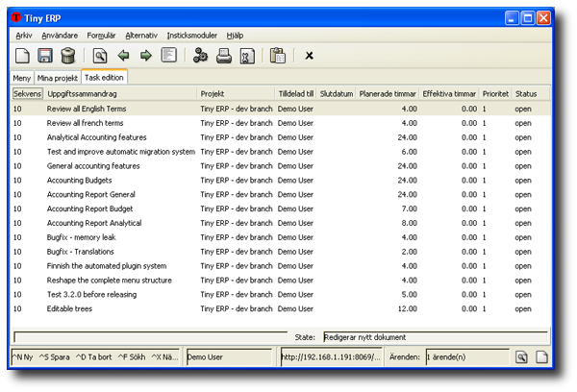Screen dimensions: 577x392
Task: Sort by Uppgiftssammandrag column header
Action: click(x=121, y=94)
